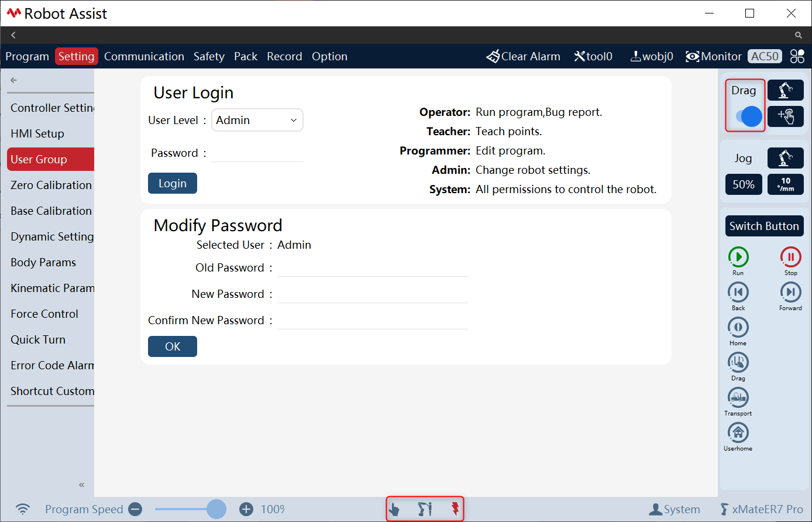Click the sidebar back arrow

[x=14, y=80]
